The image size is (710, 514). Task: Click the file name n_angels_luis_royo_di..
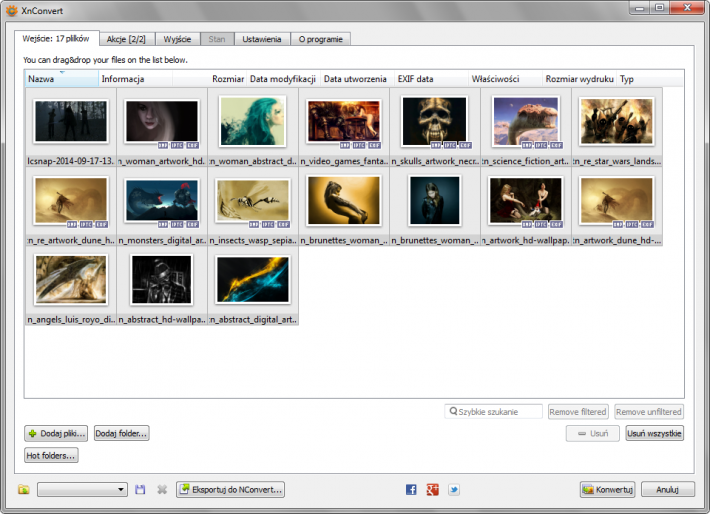[x=71, y=320]
